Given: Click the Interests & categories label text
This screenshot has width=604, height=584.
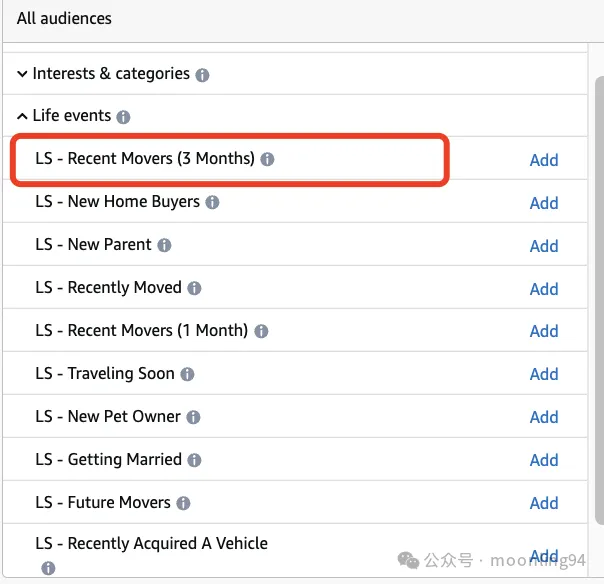Looking at the screenshot, I should click(111, 74).
